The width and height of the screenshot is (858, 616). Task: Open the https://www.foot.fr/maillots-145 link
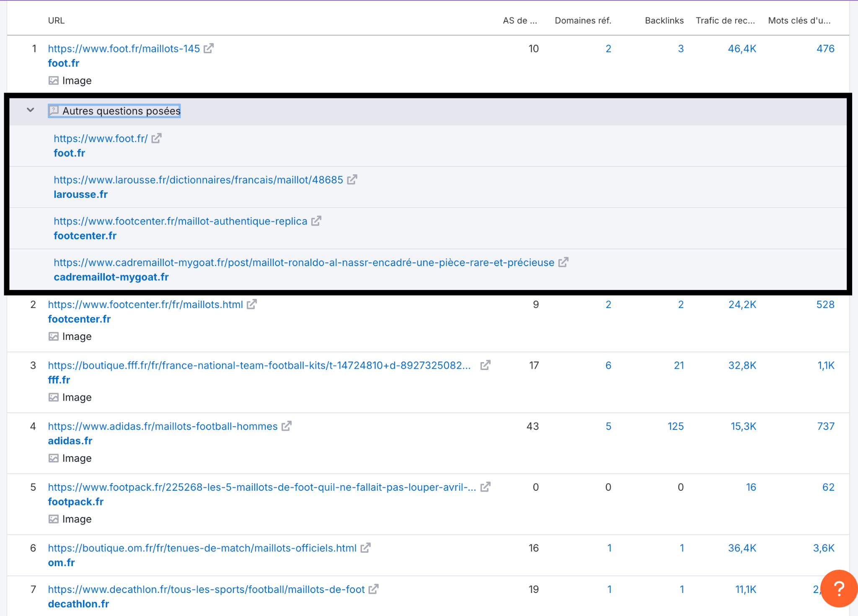click(x=124, y=49)
